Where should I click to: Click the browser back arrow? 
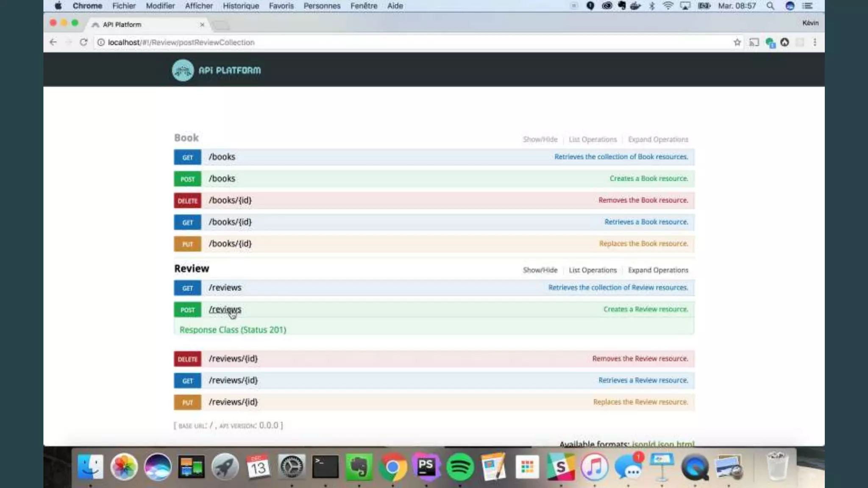pos(53,42)
